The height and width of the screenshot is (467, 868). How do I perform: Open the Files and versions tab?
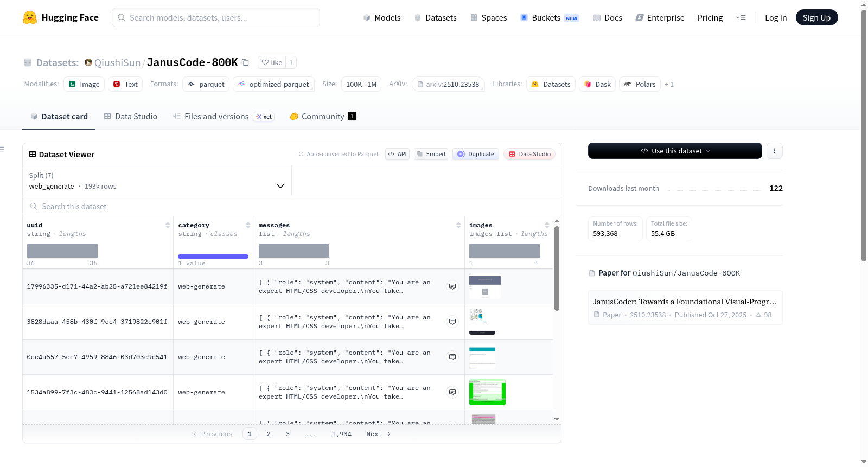pyautogui.click(x=223, y=117)
